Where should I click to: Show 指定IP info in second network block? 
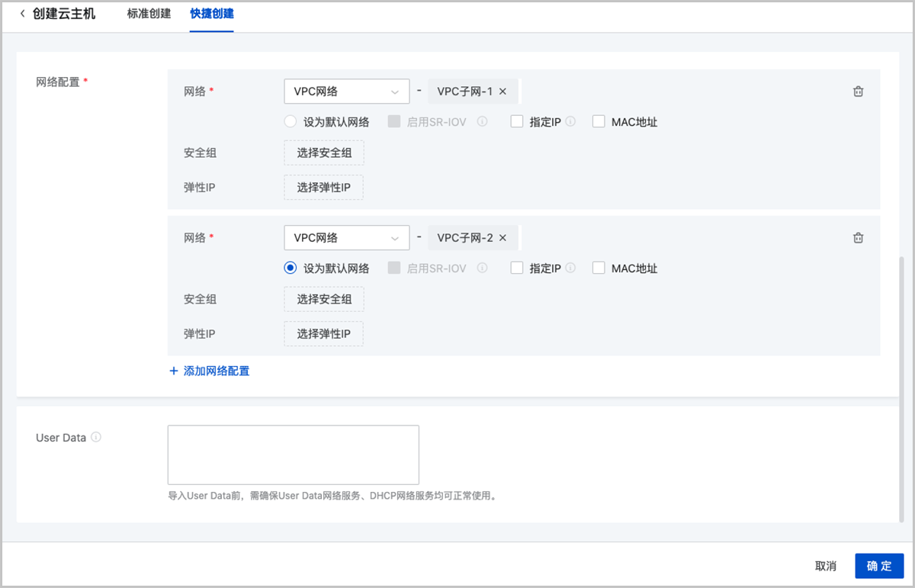pos(570,268)
